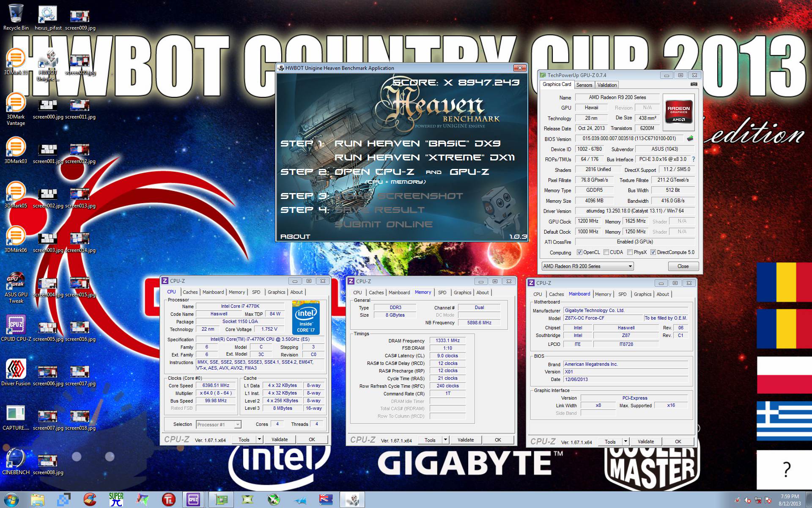Open Tools dropdown arrow in CPU-Z Memory window

pyautogui.click(x=445, y=440)
